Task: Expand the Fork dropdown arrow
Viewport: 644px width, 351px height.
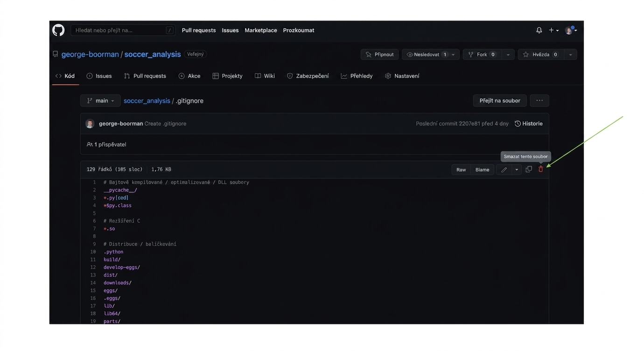Action: click(x=508, y=55)
